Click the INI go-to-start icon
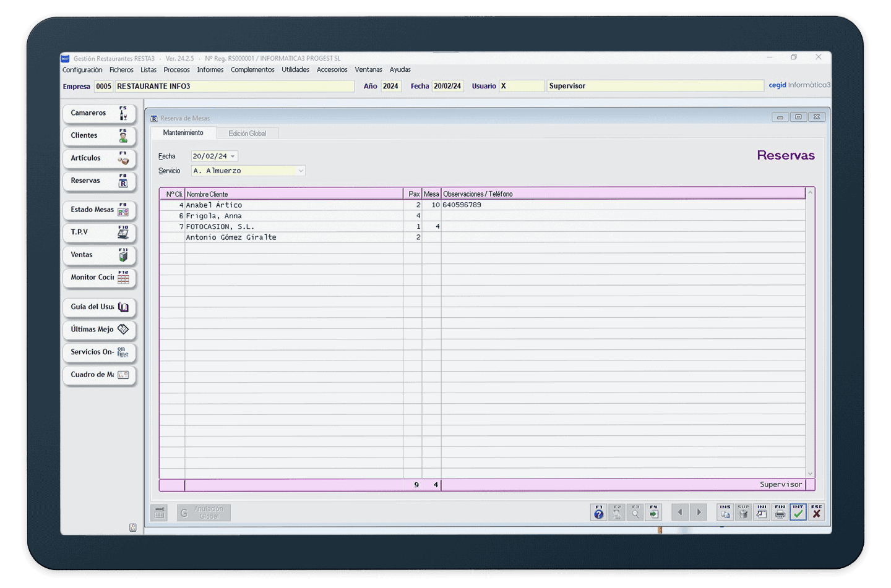The height and width of the screenshot is (588, 891). (x=762, y=512)
